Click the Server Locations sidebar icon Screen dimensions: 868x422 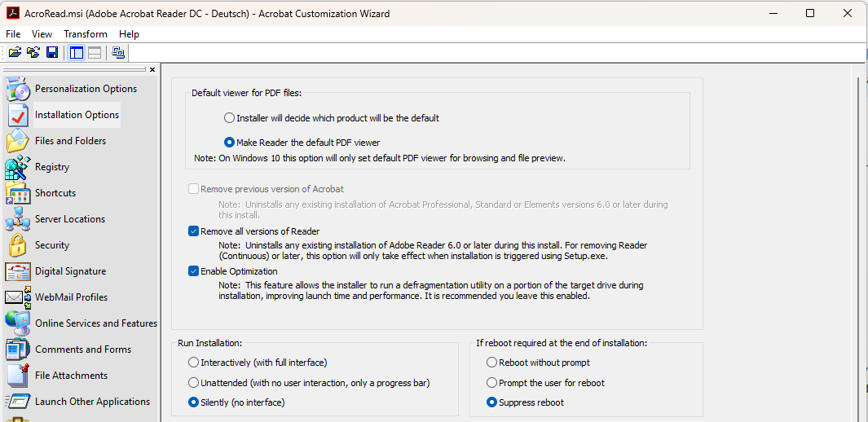click(18, 219)
